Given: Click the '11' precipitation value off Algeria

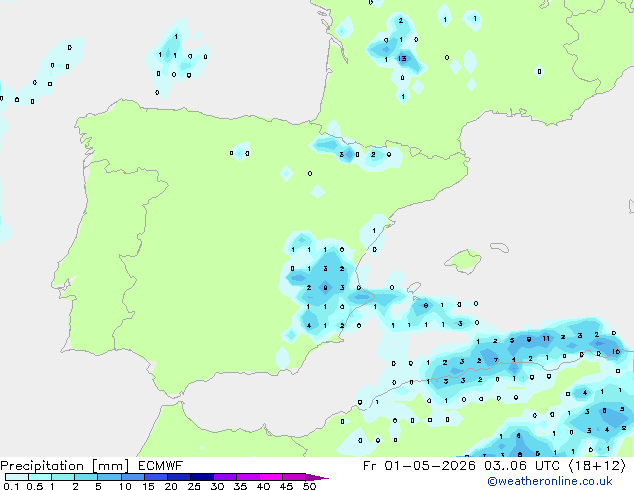Looking at the screenshot, I should click(x=546, y=338).
